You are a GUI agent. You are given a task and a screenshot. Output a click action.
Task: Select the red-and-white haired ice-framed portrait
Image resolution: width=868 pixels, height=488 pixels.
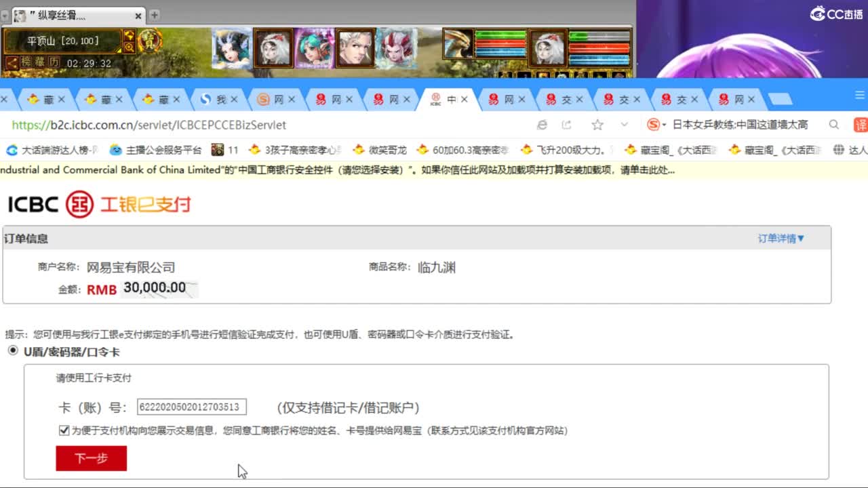tap(396, 48)
